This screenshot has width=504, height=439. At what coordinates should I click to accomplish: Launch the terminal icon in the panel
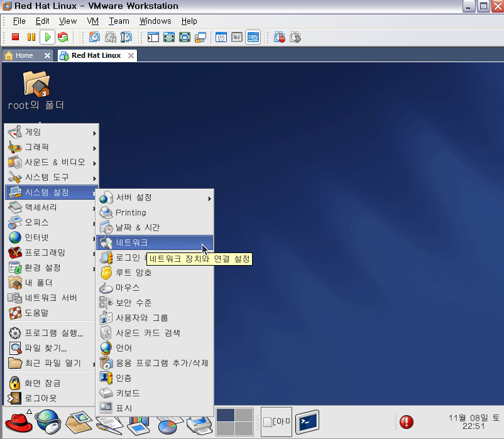pos(307,421)
